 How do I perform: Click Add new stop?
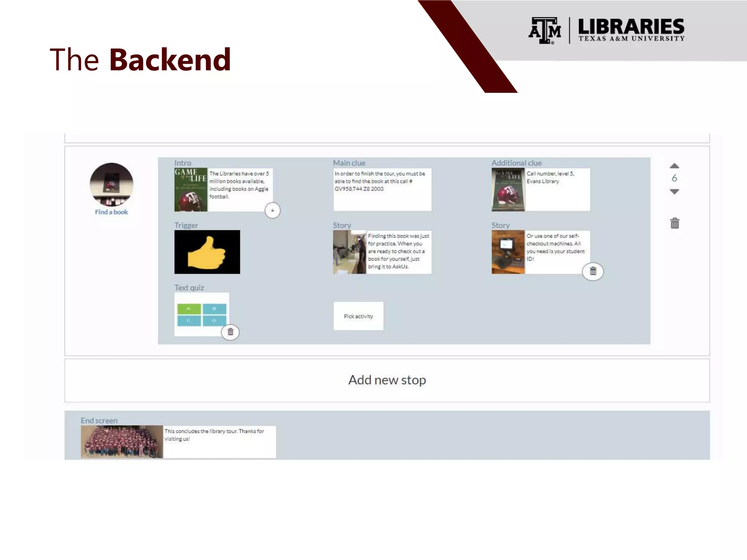click(x=387, y=380)
